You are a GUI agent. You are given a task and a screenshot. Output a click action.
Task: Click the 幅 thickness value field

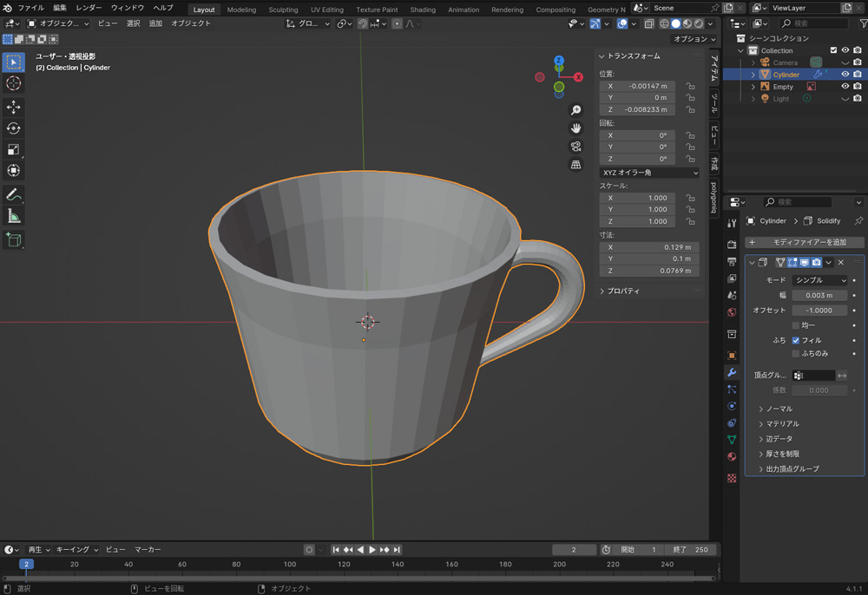point(819,295)
